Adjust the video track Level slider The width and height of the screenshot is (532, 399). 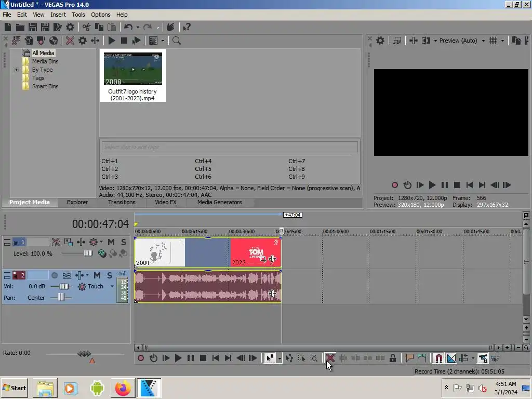click(x=88, y=253)
